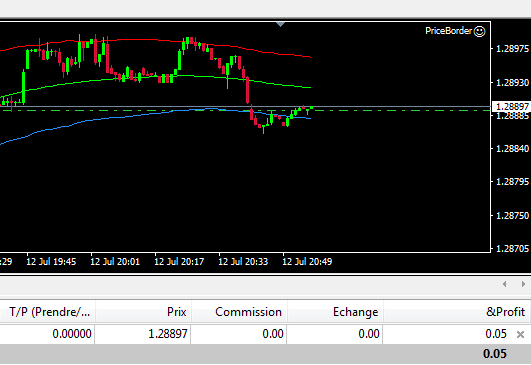
Task: Click the chart shift triangle marker
Action: click(x=280, y=24)
